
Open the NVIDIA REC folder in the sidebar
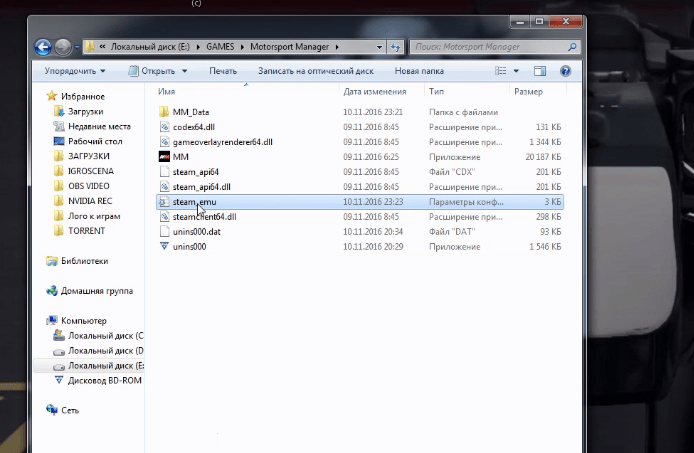90,201
